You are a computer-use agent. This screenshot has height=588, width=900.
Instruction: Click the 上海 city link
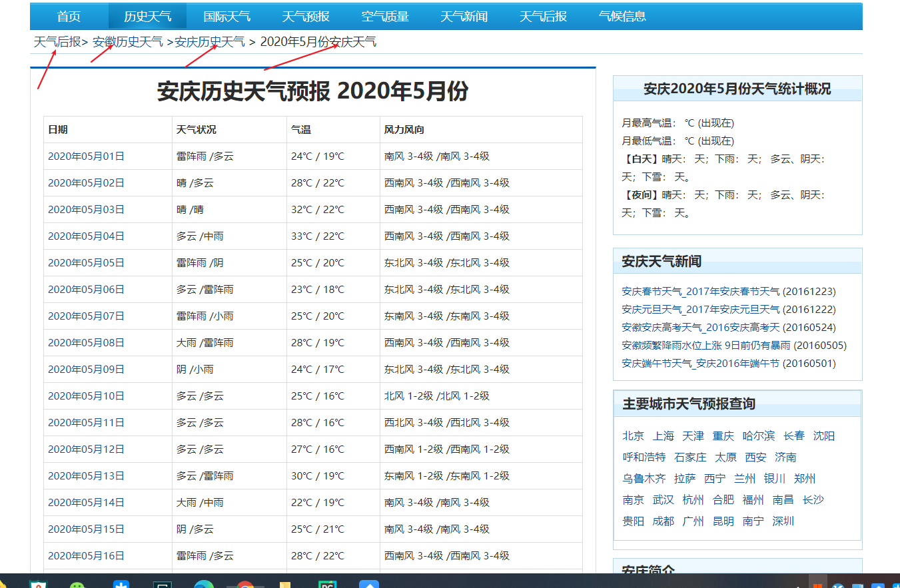click(664, 436)
